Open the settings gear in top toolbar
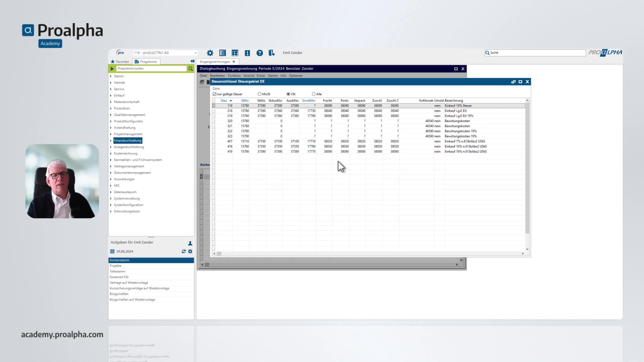This screenshot has width=644, height=362. [210, 53]
